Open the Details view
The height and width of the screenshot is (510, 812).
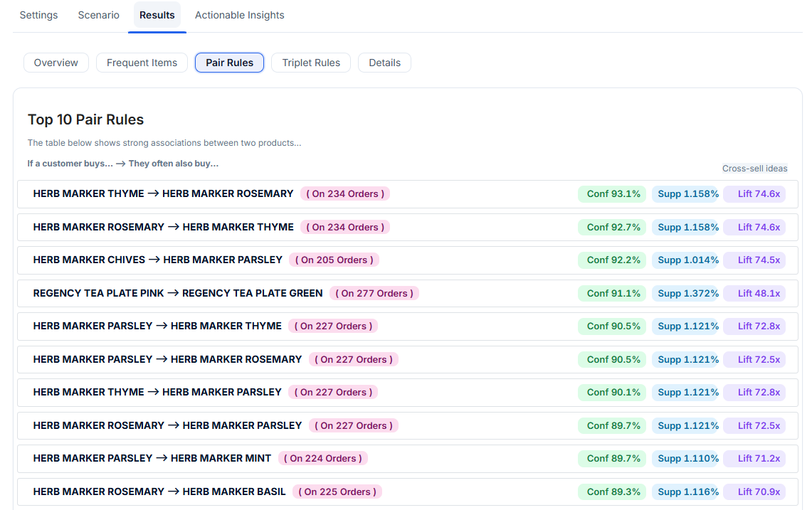384,63
